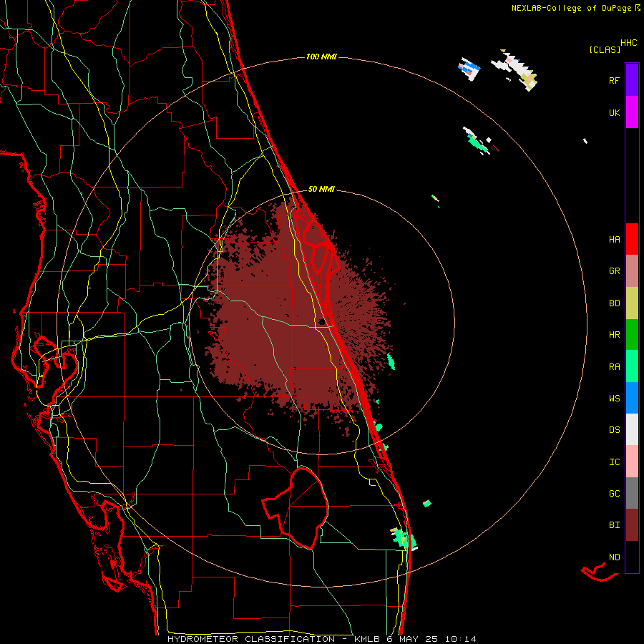This screenshot has height=644, width=644.
Task: Pick the dark green HR legend swatch
Action: click(632, 335)
